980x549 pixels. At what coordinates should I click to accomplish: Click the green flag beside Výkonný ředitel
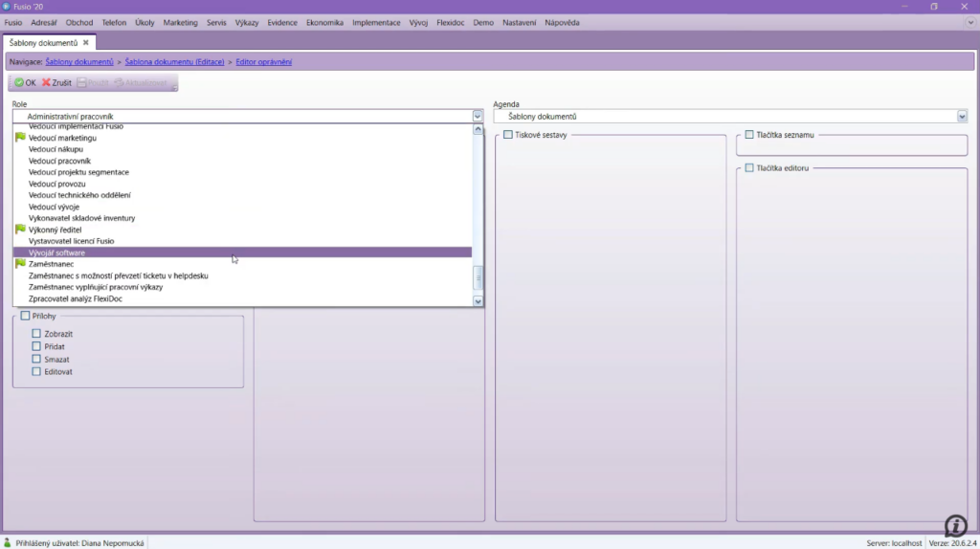tap(20, 230)
